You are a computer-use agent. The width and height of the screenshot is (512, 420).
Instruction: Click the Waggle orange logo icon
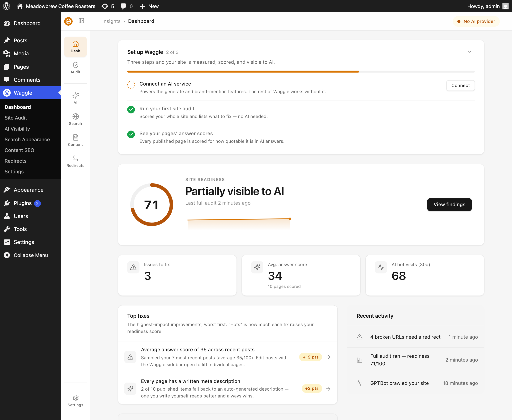tap(69, 21)
